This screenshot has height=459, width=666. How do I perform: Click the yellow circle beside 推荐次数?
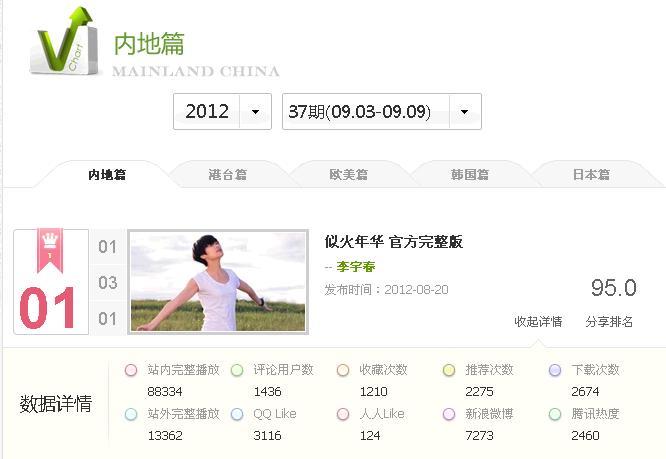click(449, 370)
